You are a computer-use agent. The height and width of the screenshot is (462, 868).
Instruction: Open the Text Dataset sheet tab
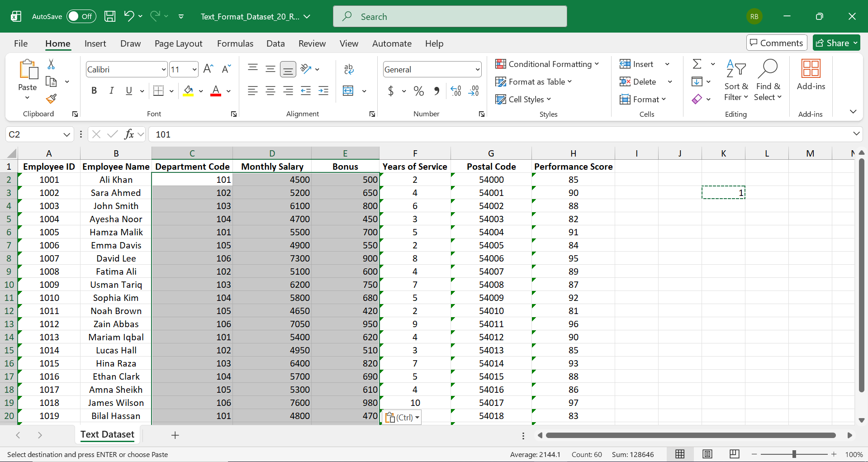(108, 435)
